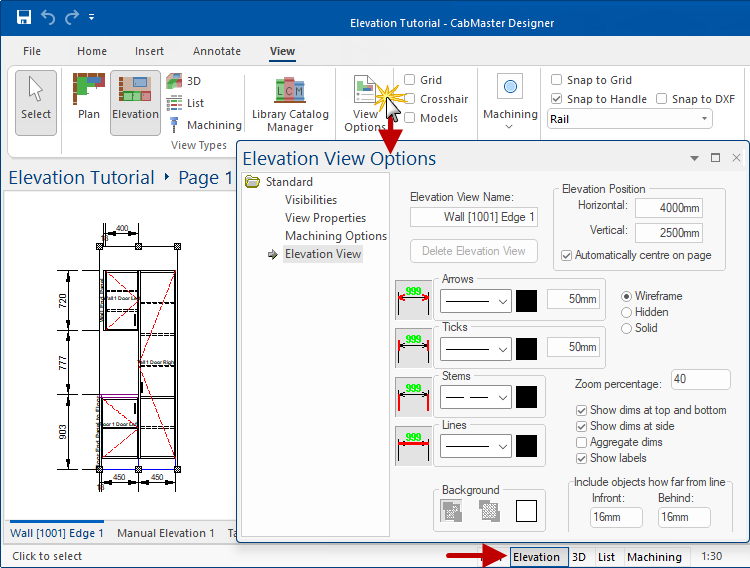The height and width of the screenshot is (568, 750).
Task: Open the 3D view type in the ribbon
Action: (184, 81)
